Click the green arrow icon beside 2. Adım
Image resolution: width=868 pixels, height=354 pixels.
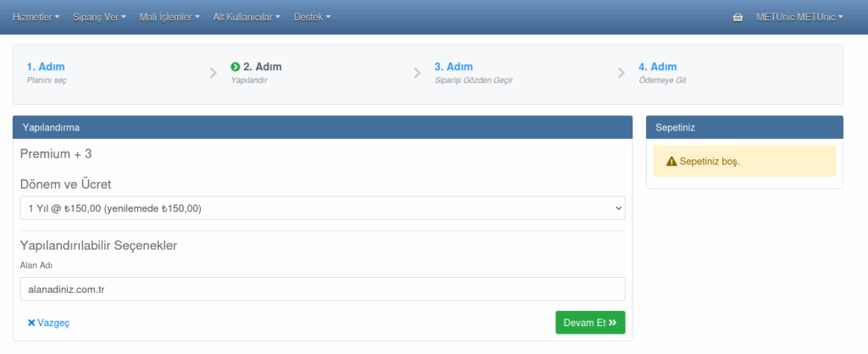click(x=235, y=67)
